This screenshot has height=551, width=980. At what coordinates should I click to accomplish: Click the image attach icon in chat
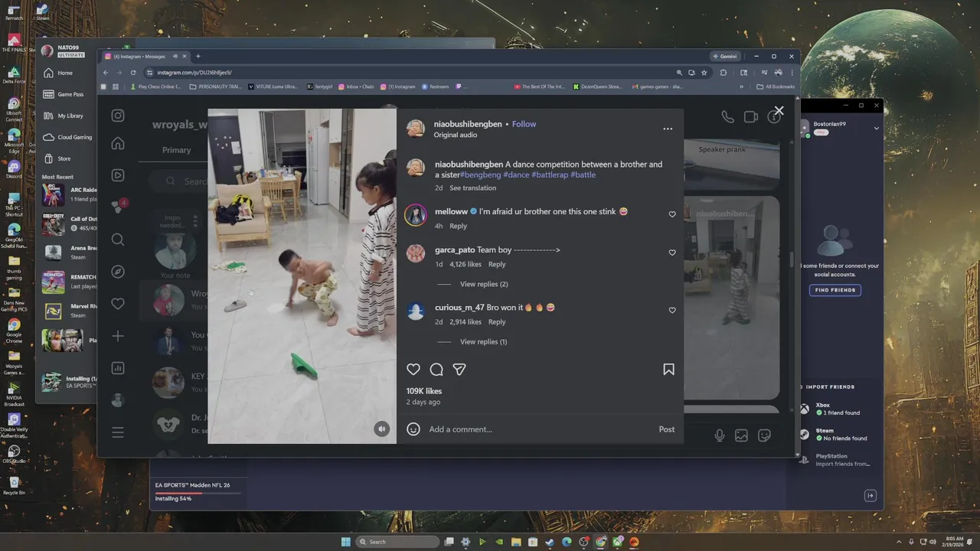pyautogui.click(x=741, y=435)
